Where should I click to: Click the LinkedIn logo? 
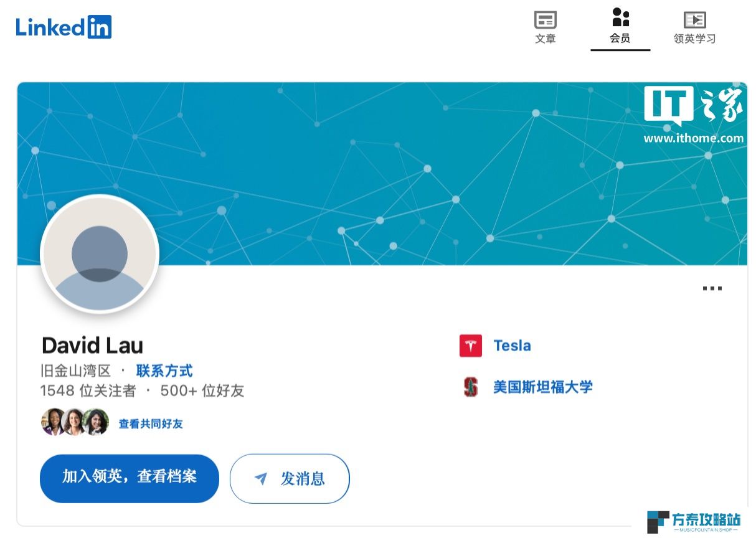click(x=64, y=27)
